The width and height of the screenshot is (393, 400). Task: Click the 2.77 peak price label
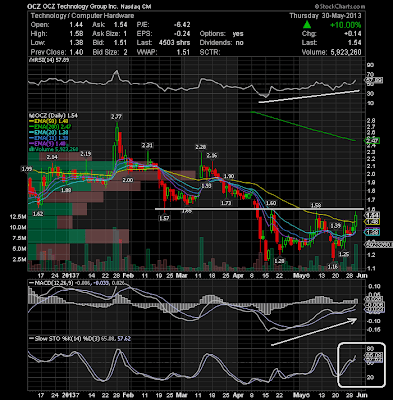click(x=117, y=116)
